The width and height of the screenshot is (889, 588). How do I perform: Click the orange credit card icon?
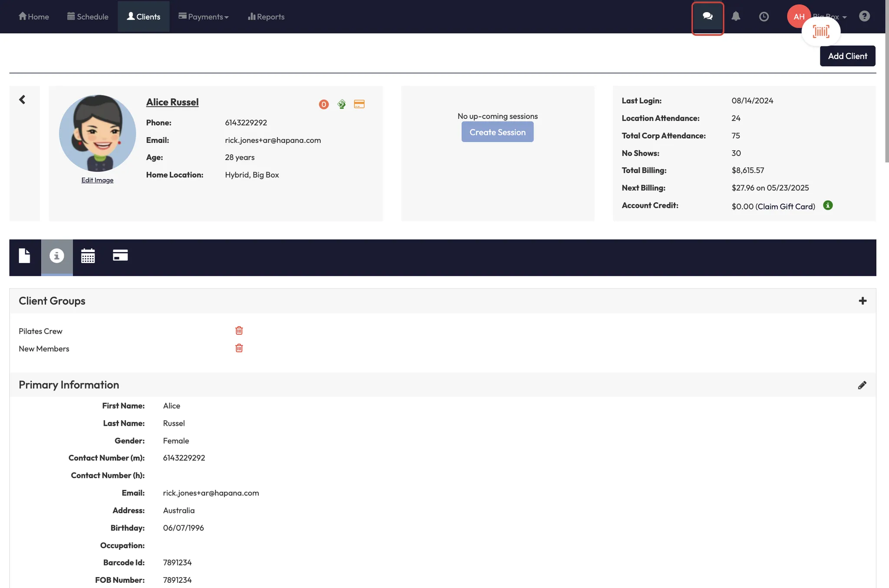click(359, 104)
